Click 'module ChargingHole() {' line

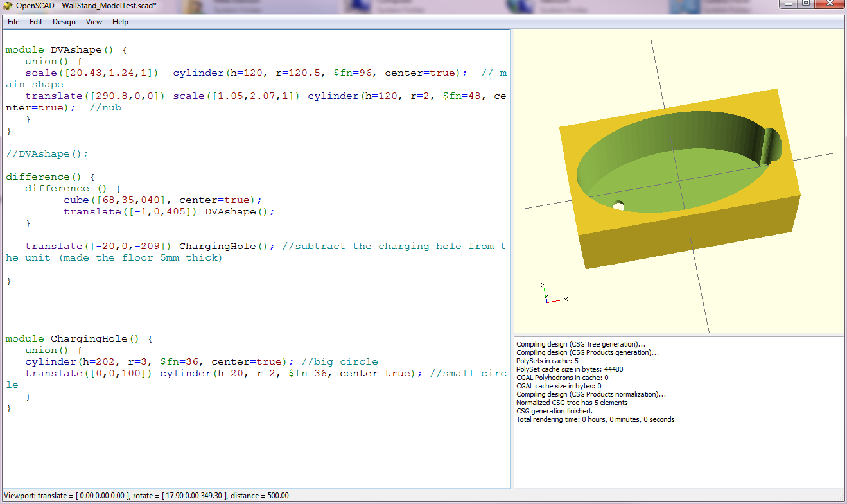pos(79,338)
